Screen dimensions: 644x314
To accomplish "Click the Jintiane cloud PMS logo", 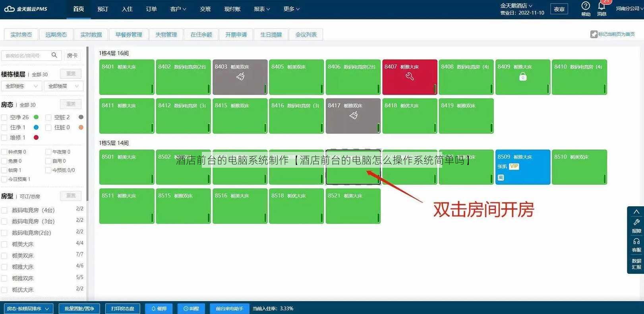I will pos(25,9).
